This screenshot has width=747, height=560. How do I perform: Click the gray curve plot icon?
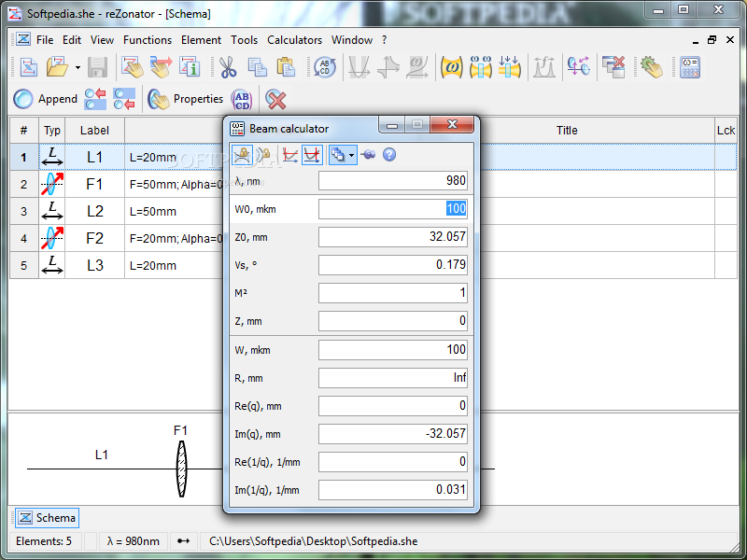pos(544,67)
